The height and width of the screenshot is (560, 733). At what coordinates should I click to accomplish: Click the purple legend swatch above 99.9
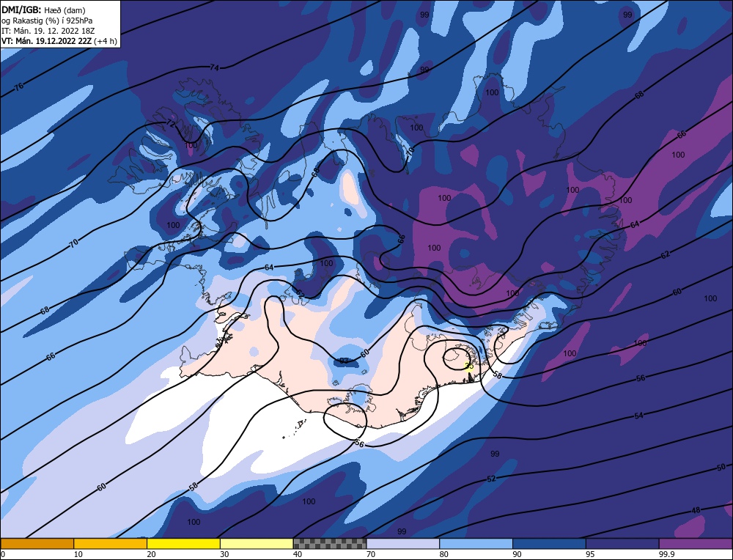(x=696, y=543)
